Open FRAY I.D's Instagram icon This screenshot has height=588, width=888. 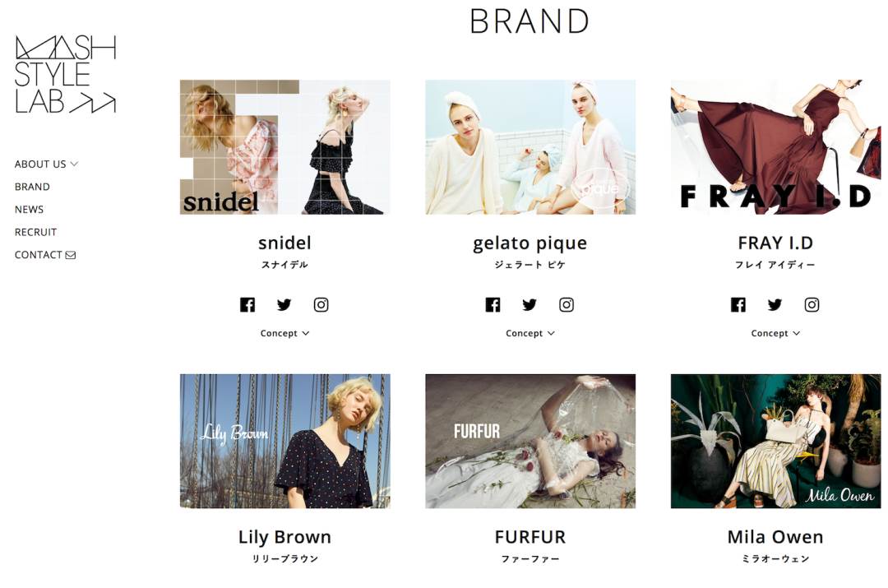[x=812, y=305]
